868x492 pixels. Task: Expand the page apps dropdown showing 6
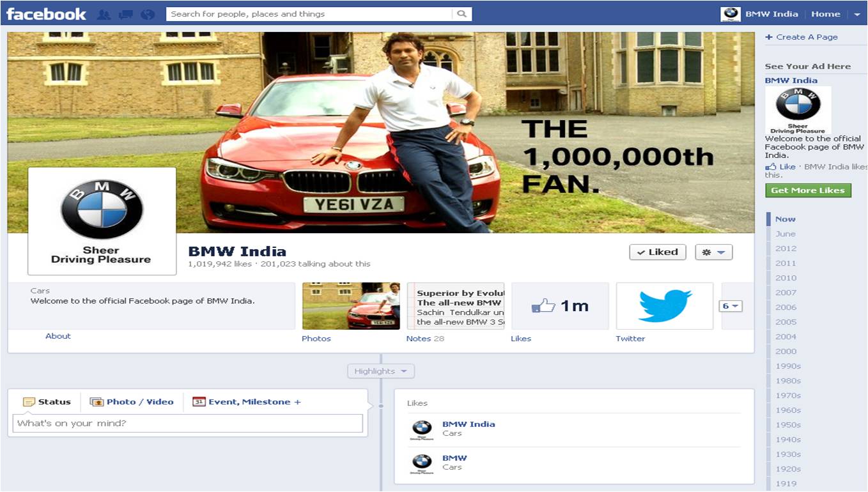(731, 306)
